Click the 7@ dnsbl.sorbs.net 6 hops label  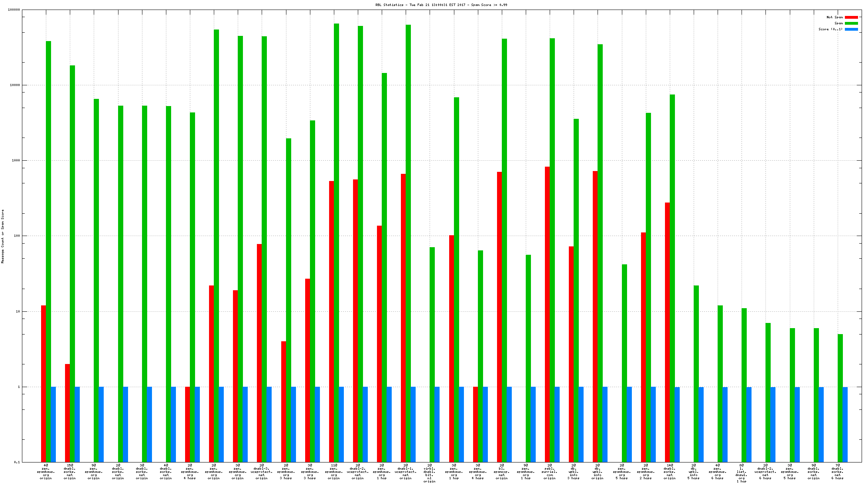pos(837,472)
